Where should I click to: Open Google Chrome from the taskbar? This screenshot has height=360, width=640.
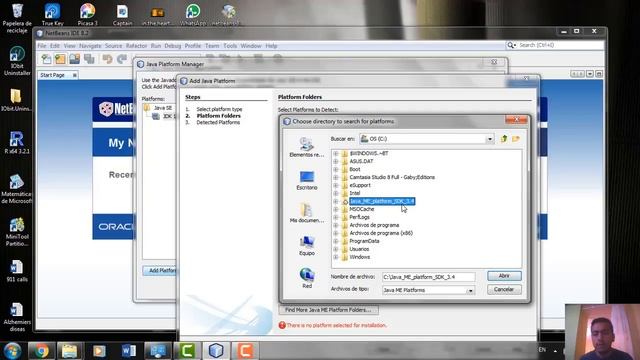pyautogui.click(x=41, y=351)
